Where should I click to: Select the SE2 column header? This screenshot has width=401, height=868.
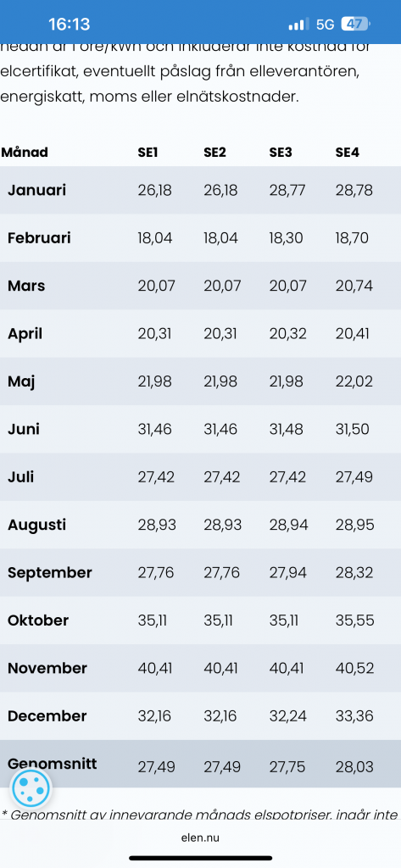tap(214, 153)
